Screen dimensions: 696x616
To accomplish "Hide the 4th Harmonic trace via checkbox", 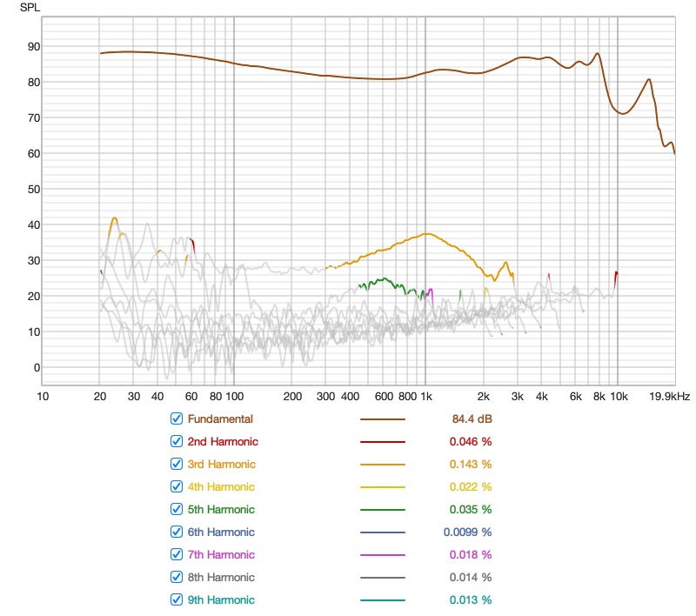I will click(177, 486).
